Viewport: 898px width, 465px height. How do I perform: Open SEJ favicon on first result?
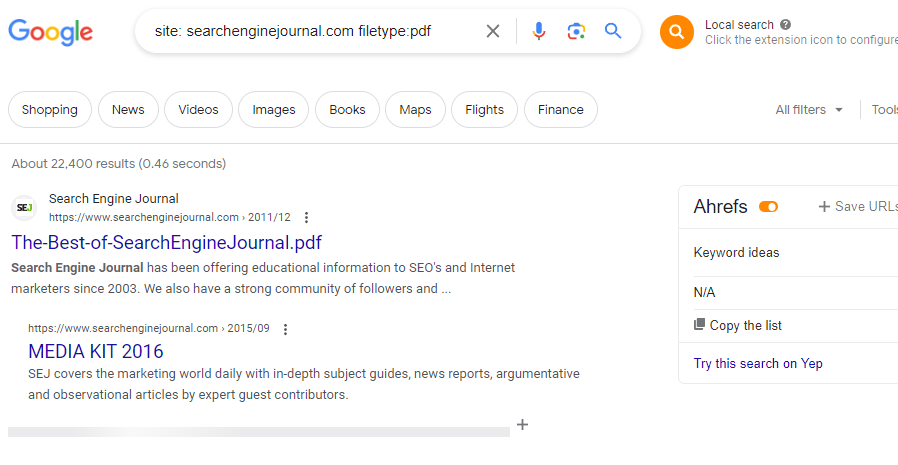tap(24, 208)
